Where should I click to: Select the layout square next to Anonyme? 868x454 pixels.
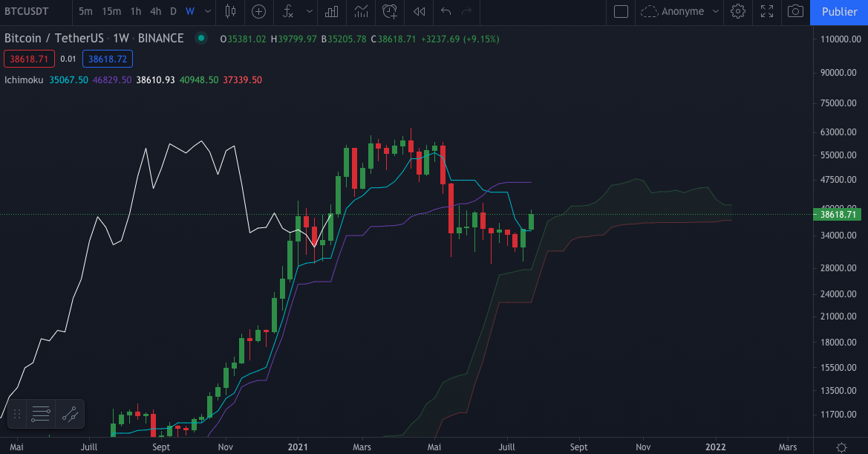pyautogui.click(x=621, y=12)
